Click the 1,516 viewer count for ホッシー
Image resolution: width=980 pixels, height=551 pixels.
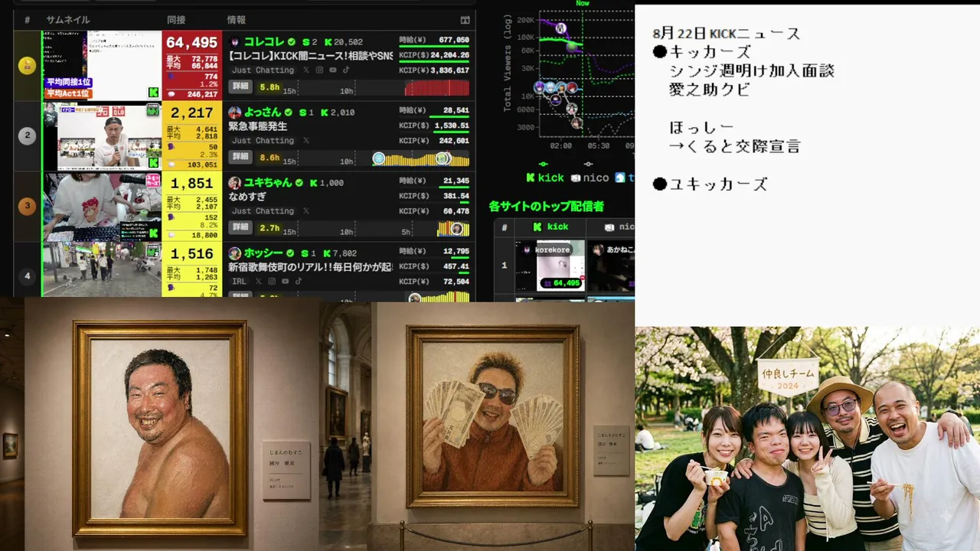tap(192, 254)
